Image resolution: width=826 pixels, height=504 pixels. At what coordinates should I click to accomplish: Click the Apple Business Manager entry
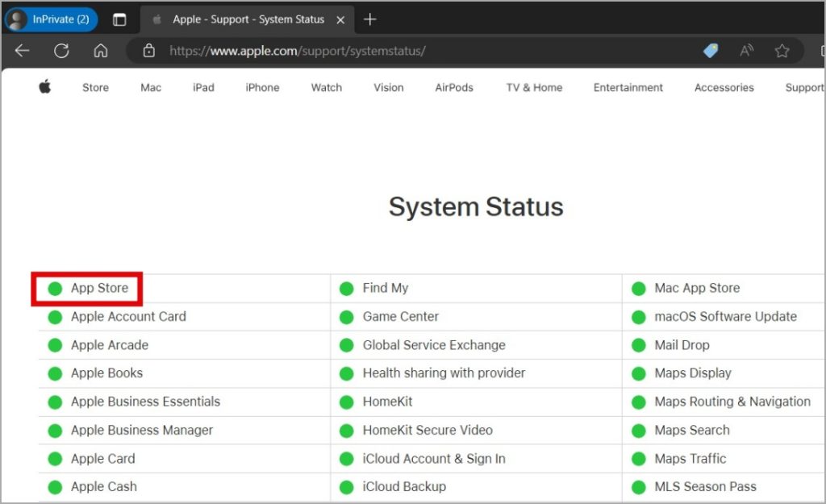142,431
